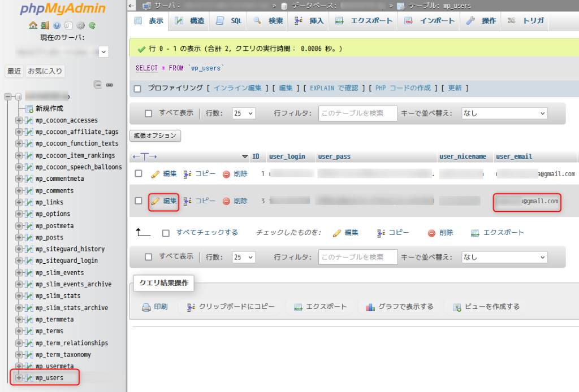Click 編集 edit link for row ID 3
This screenshot has height=392, width=579.
pyautogui.click(x=165, y=201)
